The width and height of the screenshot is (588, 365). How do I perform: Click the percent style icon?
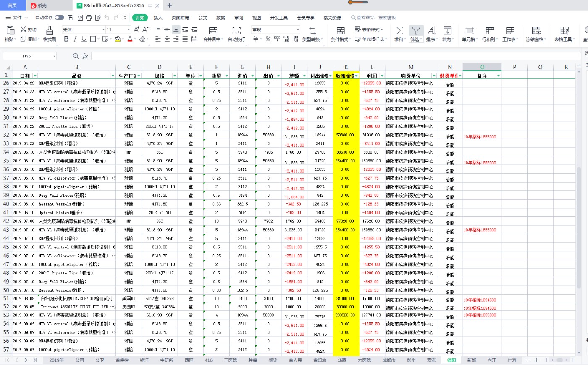(268, 39)
